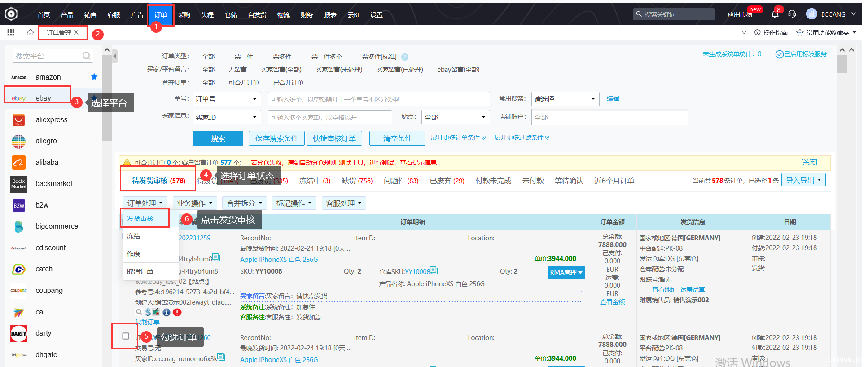Click magnifier icon in platform search box
The width and height of the screenshot is (868, 367).
pos(86,56)
